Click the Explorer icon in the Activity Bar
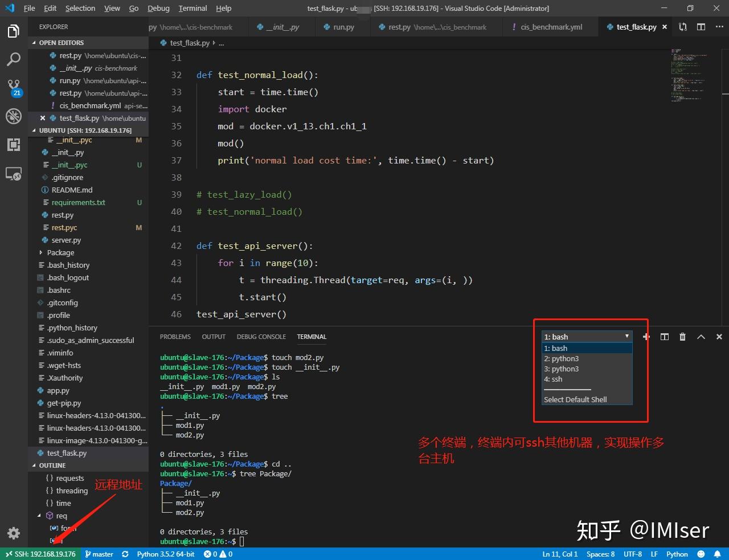729x560 pixels. [x=14, y=31]
